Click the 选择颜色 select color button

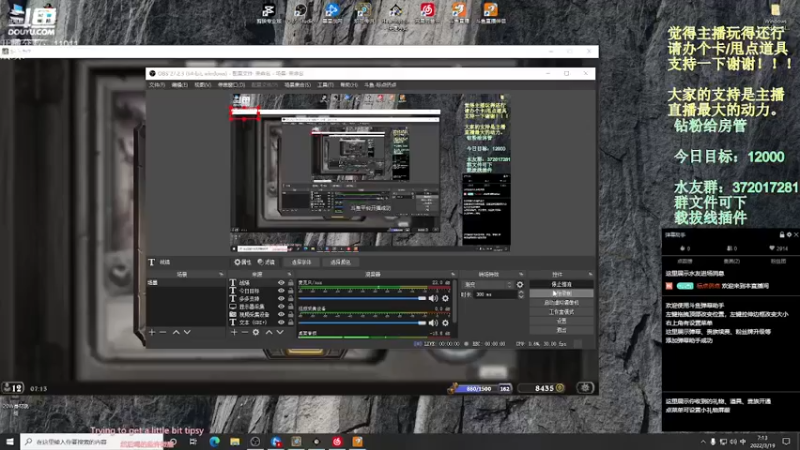click(x=340, y=262)
